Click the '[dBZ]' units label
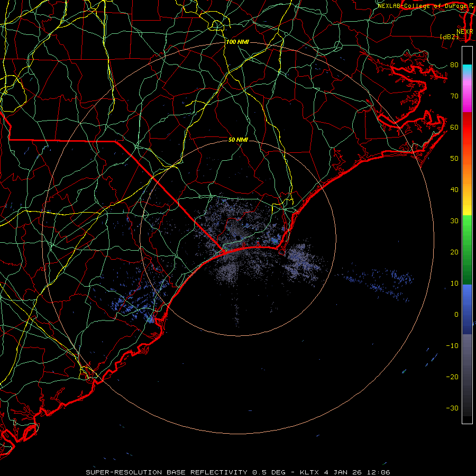The image size is (476, 476). tap(449, 36)
